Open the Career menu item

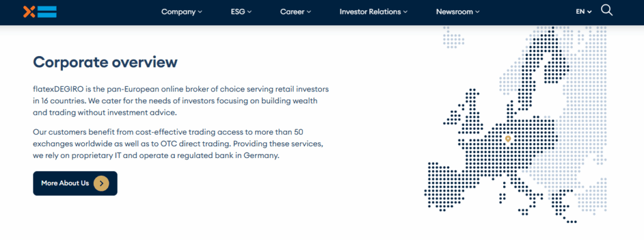(296, 12)
